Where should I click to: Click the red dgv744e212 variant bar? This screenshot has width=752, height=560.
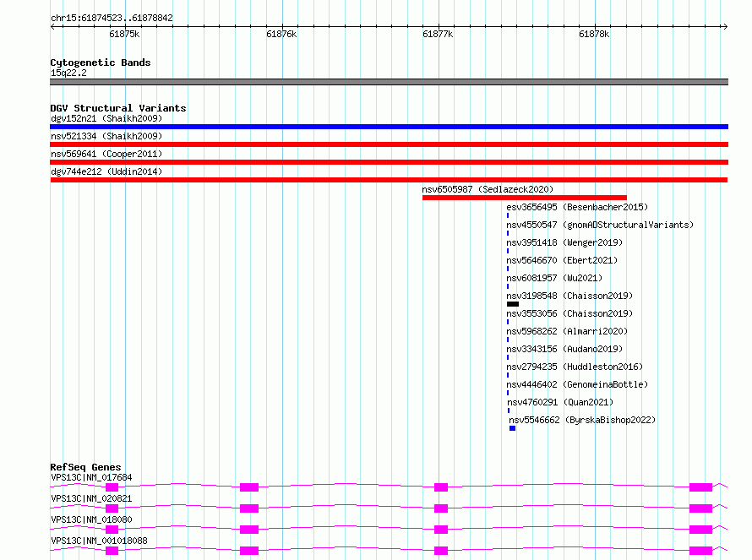[389, 180]
